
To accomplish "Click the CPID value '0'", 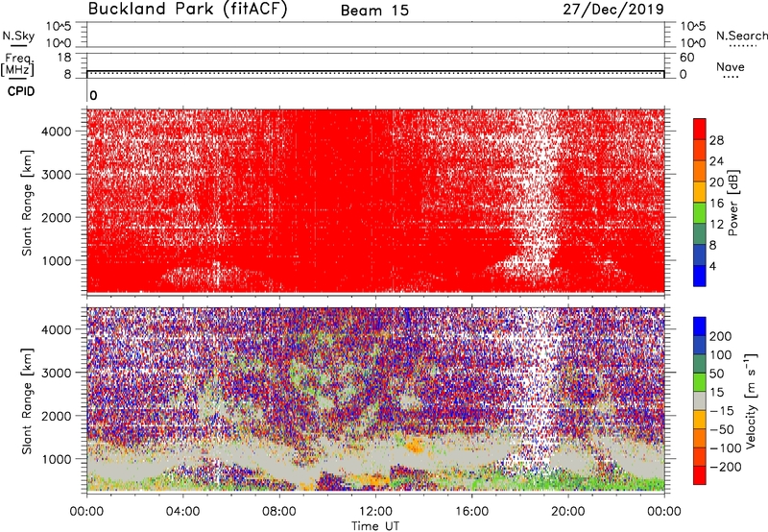I will point(93,95).
